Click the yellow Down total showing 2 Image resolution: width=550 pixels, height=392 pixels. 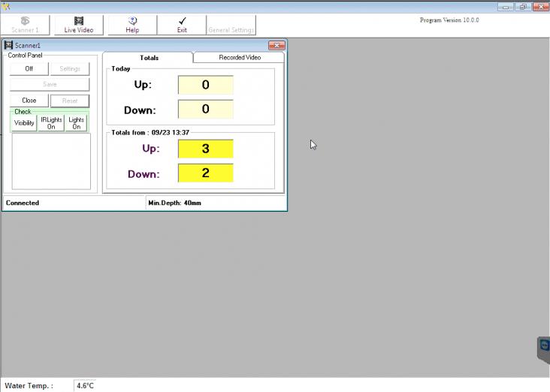[206, 173]
